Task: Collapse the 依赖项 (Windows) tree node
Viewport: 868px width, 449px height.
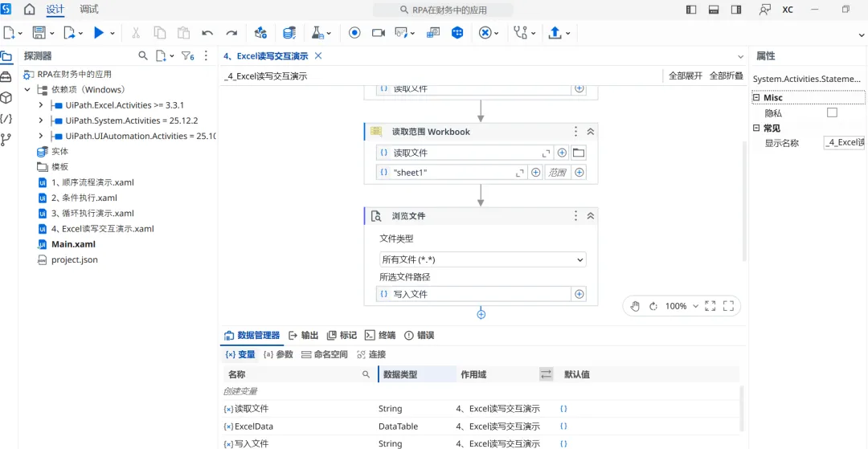Action: (x=27, y=90)
